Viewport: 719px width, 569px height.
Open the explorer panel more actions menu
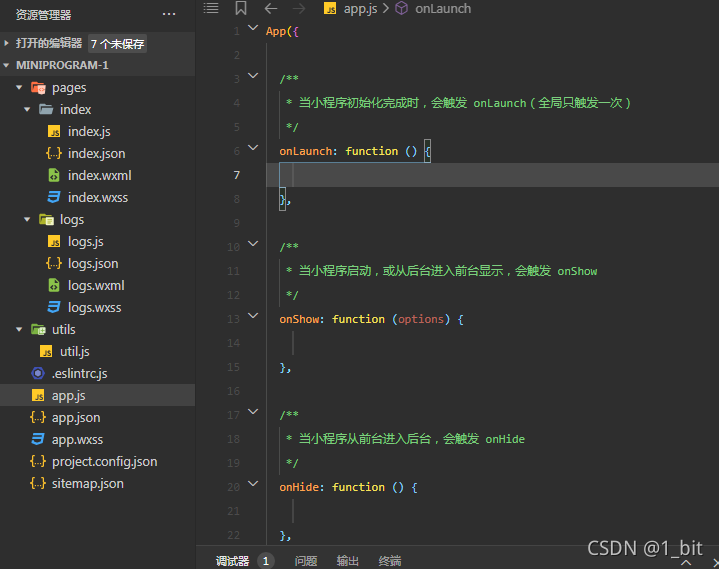pos(169,14)
